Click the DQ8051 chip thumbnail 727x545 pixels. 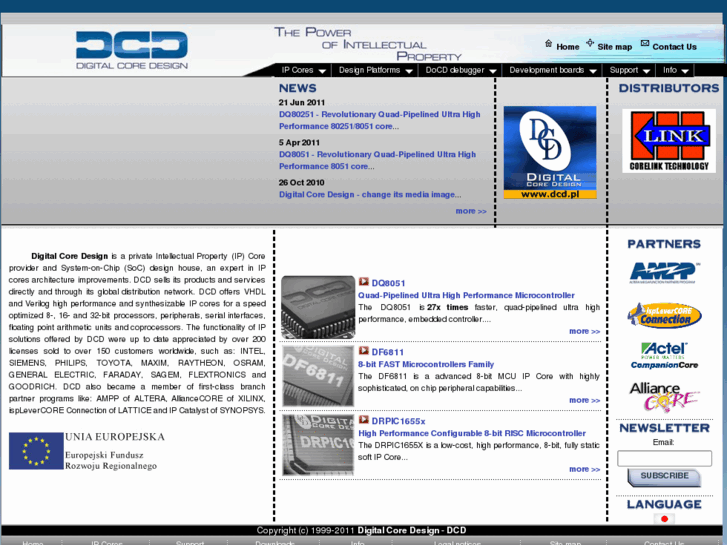[x=318, y=307]
